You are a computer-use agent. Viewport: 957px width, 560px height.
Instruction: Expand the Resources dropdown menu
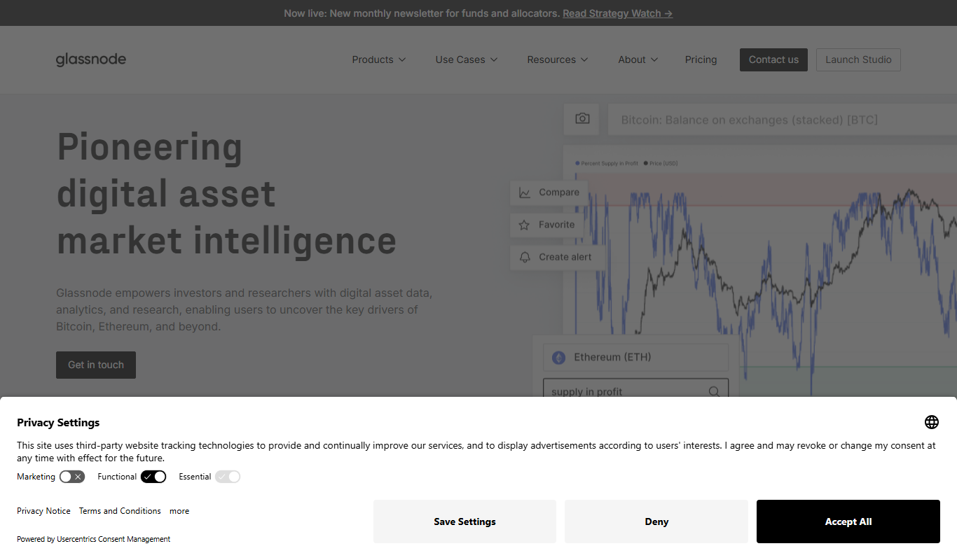(x=558, y=59)
